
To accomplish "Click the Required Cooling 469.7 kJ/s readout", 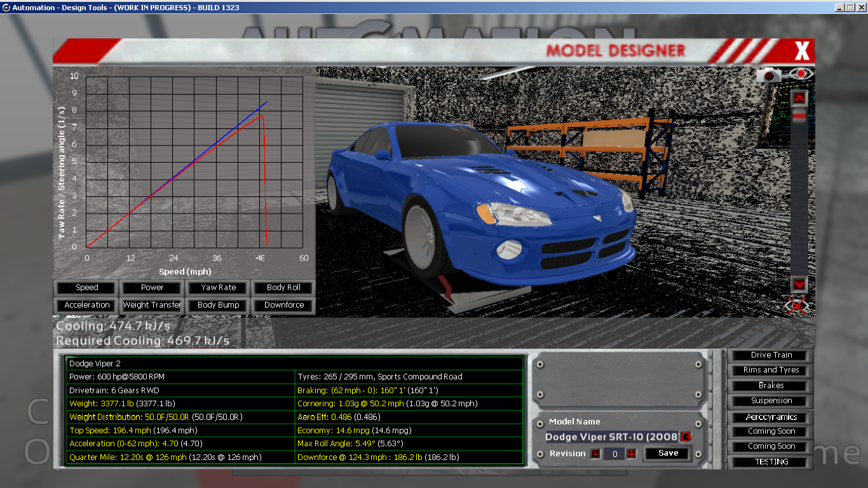I will [x=143, y=341].
